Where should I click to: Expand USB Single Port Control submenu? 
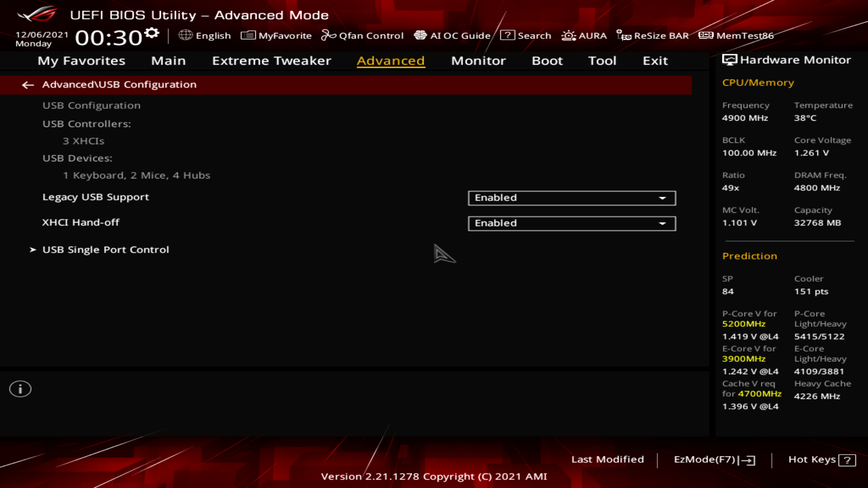105,250
